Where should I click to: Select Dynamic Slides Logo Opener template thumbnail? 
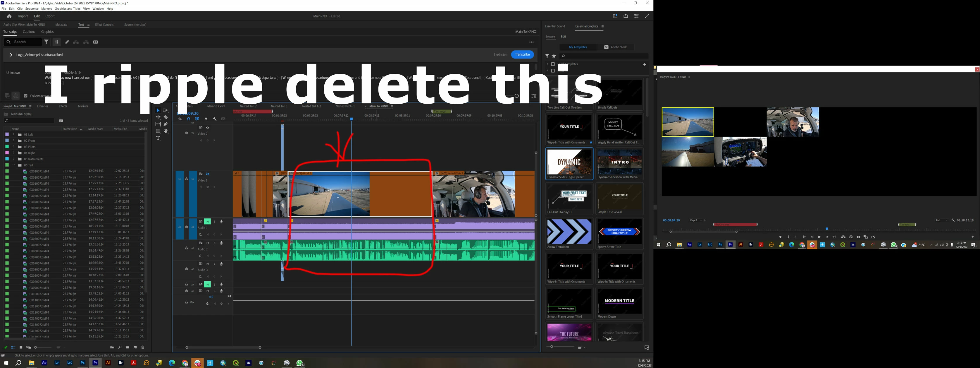pyautogui.click(x=569, y=162)
